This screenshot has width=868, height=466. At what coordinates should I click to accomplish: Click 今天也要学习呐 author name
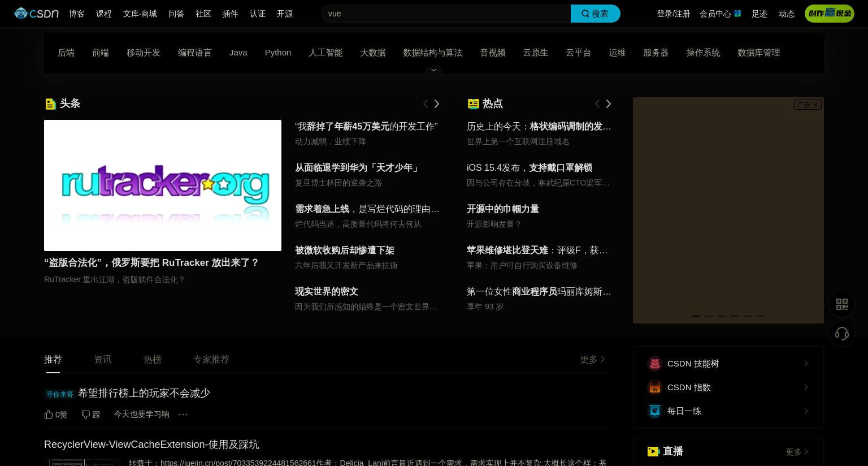[x=141, y=415]
